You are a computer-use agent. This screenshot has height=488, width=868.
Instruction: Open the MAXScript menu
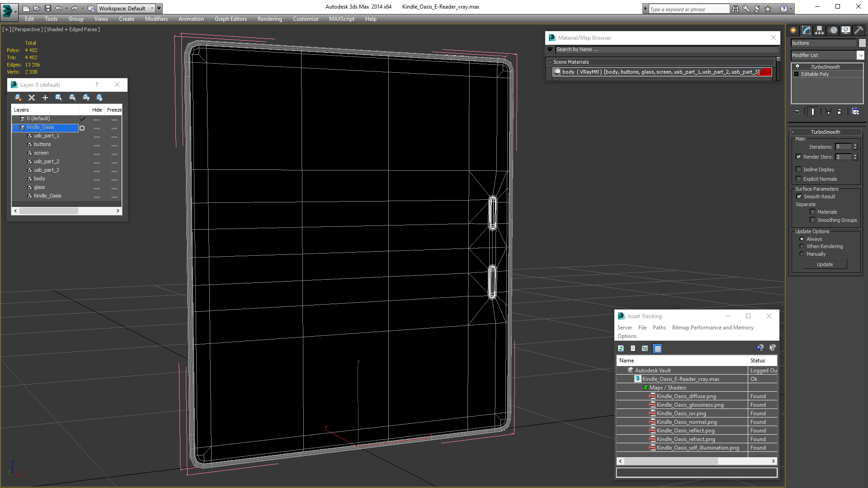(342, 19)
